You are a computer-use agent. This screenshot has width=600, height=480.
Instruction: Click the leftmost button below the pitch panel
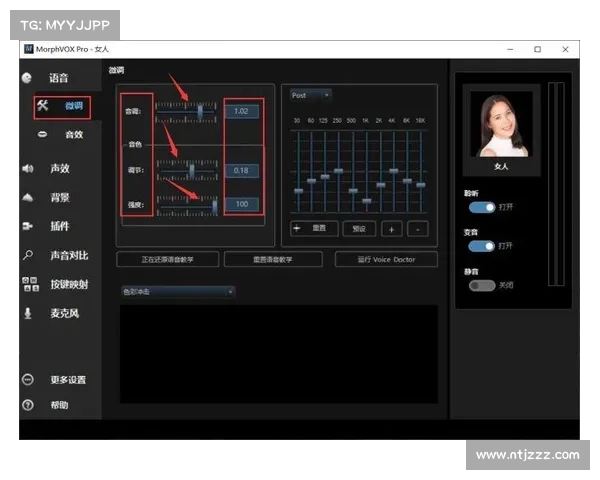(168, 260)
